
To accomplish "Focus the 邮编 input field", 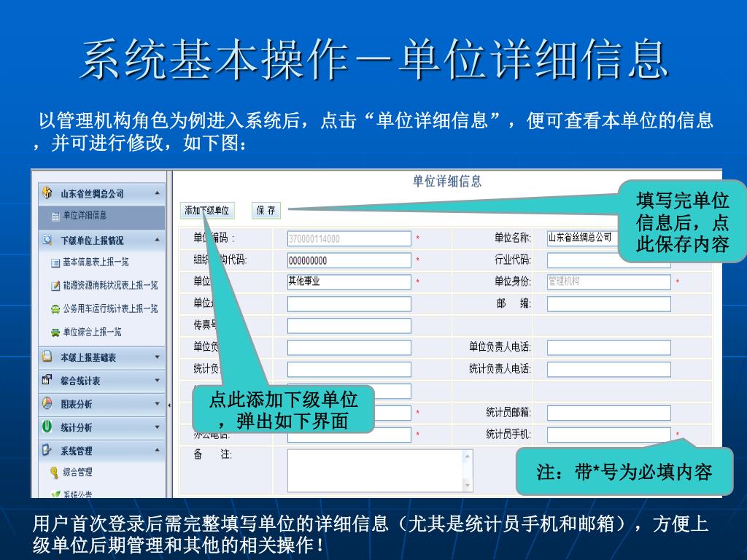I will pos(609,304).
